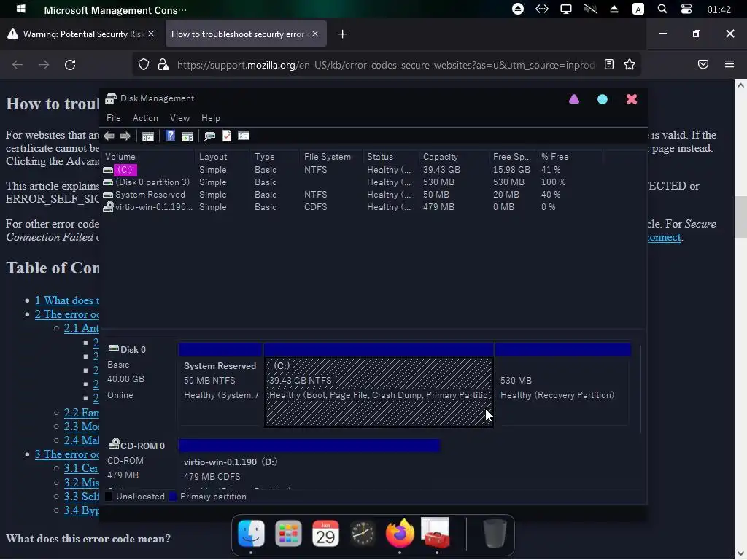Toggle Show/Hide Console Tree toolbar icon
This screenshot has height=560, width=747.
tap(147, 136)
